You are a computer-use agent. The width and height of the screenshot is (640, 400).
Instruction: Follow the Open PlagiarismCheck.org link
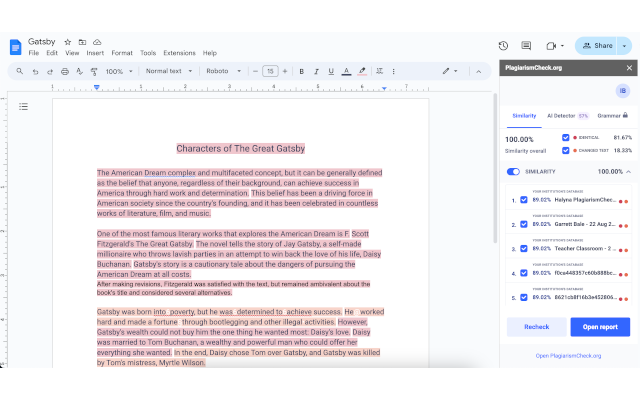pos(568,356)
